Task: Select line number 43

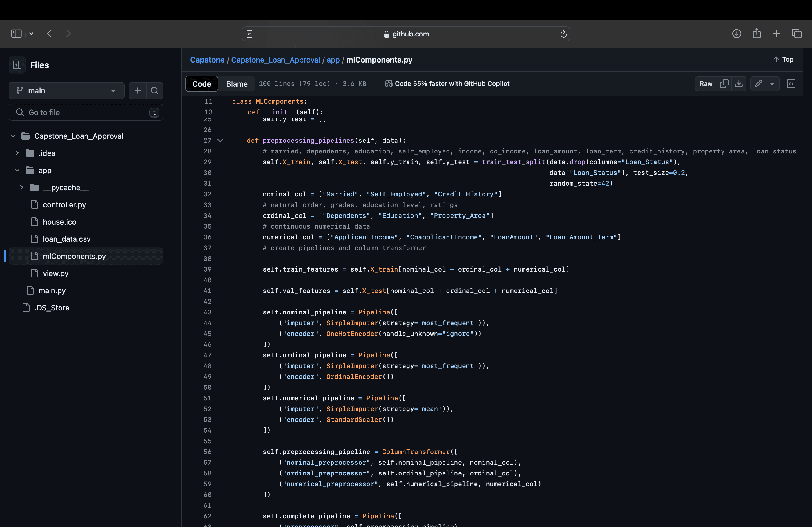Action: (x=208, y=312)
